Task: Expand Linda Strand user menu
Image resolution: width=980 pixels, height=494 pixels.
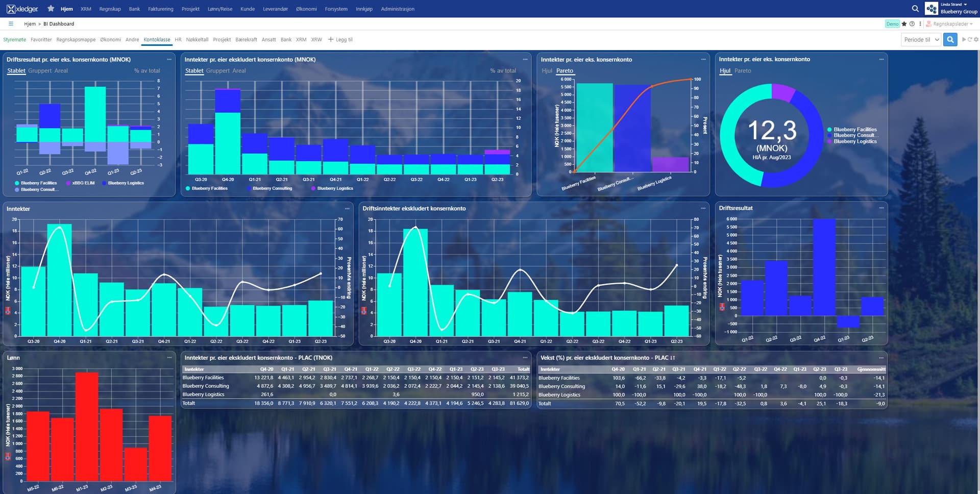Action: coord(954,5)
